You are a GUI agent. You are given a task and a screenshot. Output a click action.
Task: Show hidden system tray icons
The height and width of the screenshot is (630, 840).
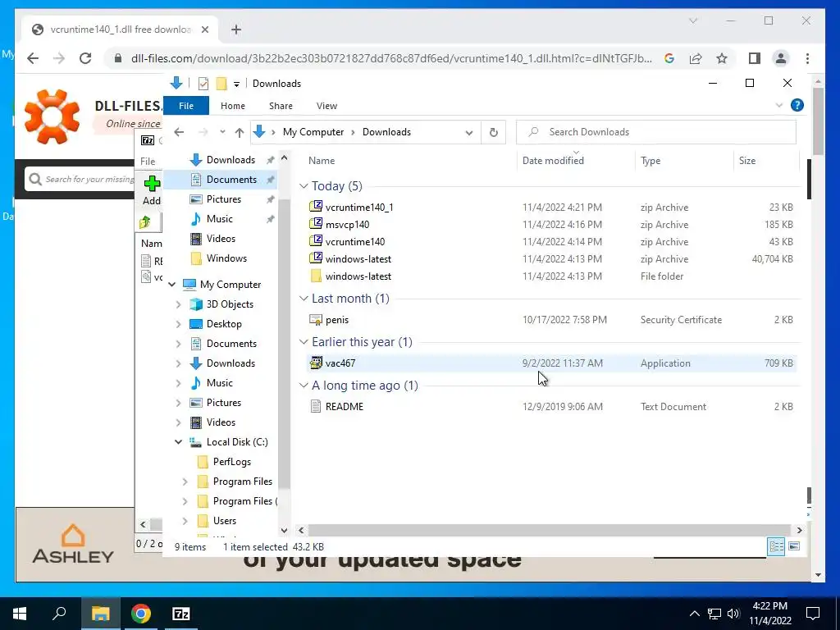[694, 614]
